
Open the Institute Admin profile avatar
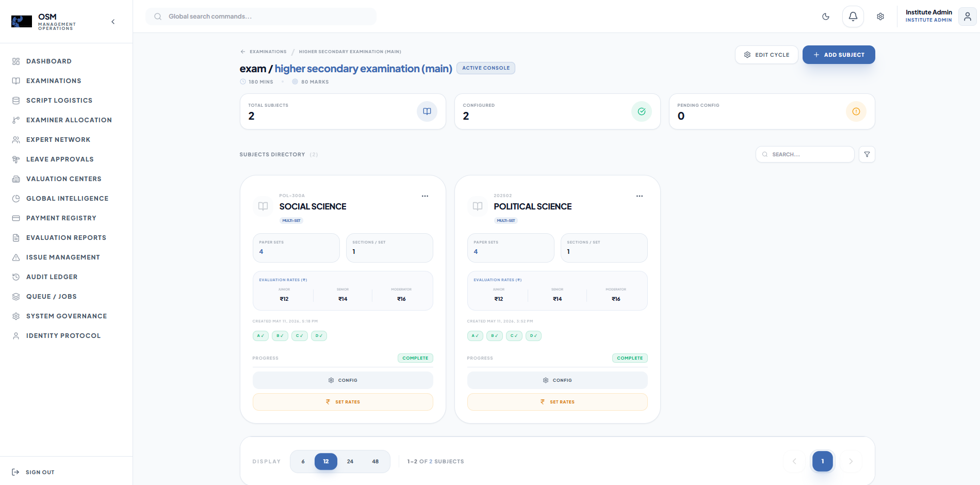(968, 17)
